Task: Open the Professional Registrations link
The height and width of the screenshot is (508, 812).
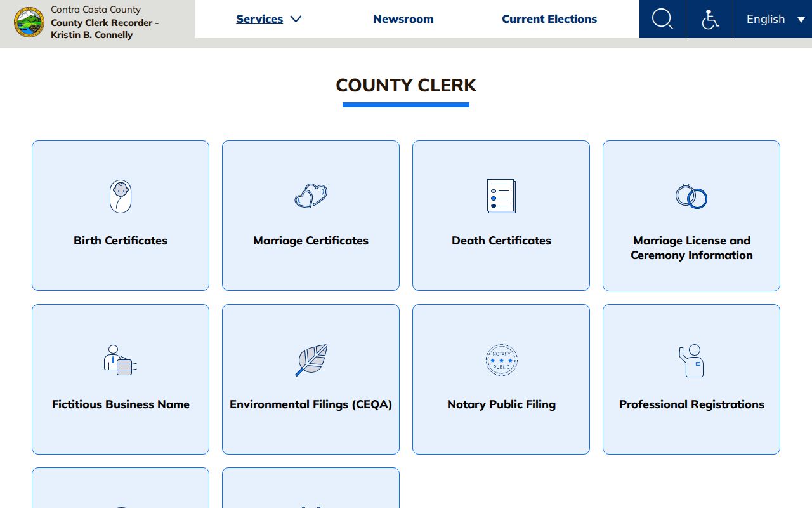Action: coord(691,404)
